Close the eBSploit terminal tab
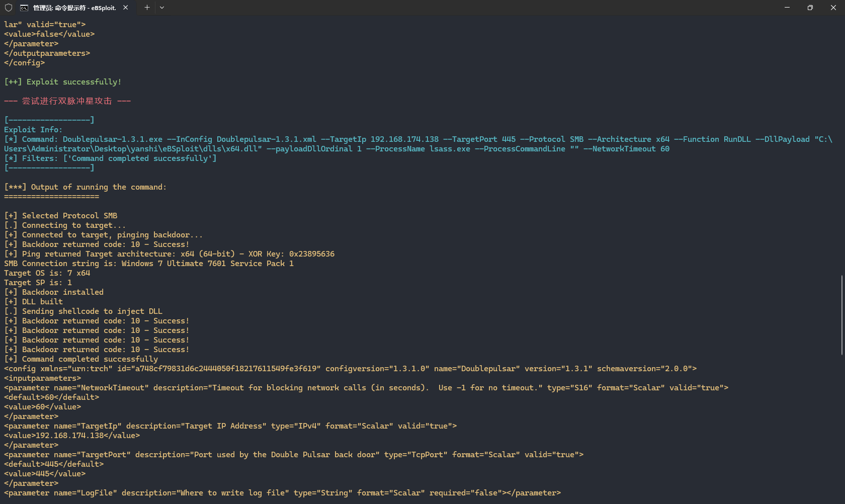This screenshot has height=504, width=845. coord(125,8)
